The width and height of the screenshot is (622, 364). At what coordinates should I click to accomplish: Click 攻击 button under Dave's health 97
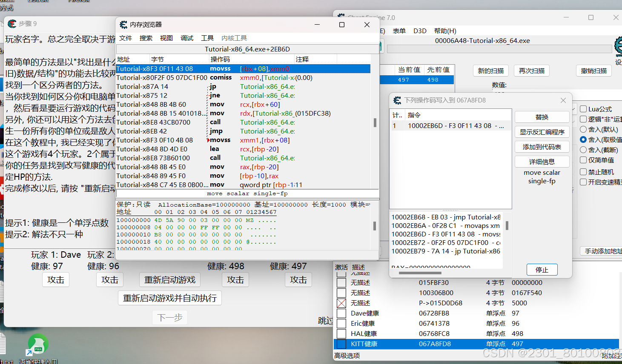coord(56,280)
